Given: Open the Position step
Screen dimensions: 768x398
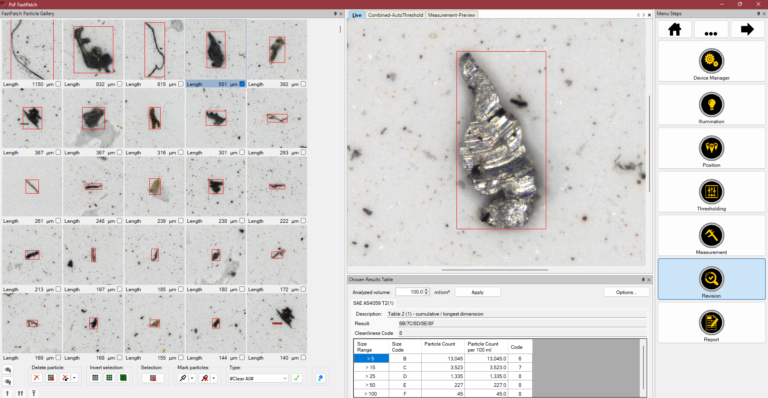Looking at the screenshot, I should point(711,148).
